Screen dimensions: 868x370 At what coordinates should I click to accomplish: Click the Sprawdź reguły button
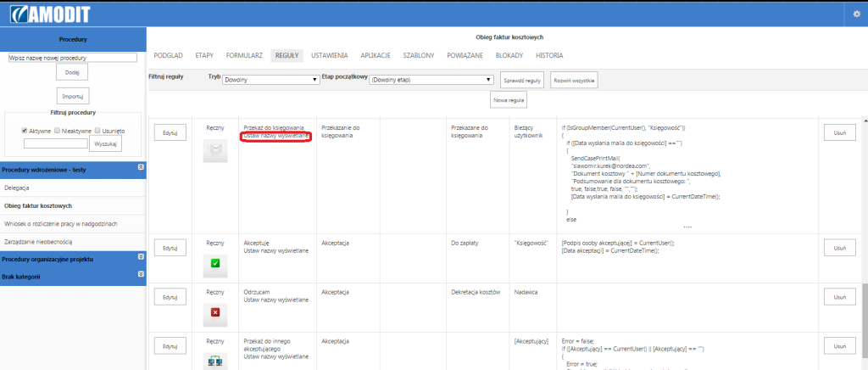tap(522, 81)
